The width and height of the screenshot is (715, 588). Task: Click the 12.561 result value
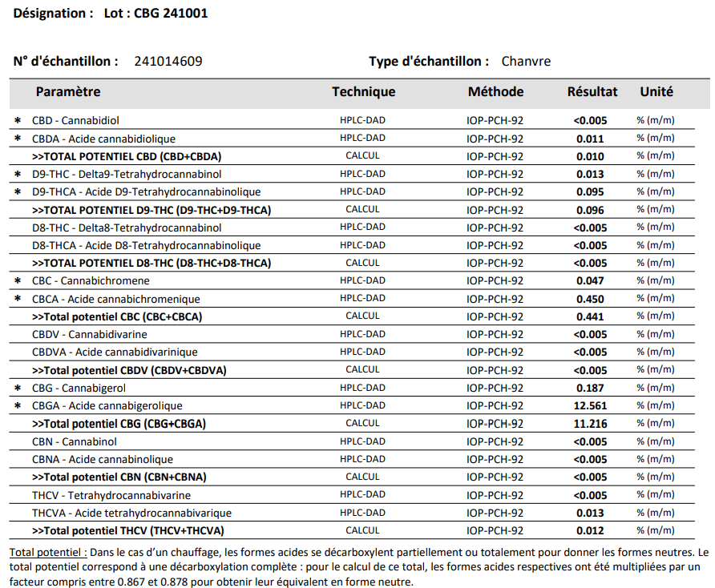pyautogui.click(x=590, y=406)
